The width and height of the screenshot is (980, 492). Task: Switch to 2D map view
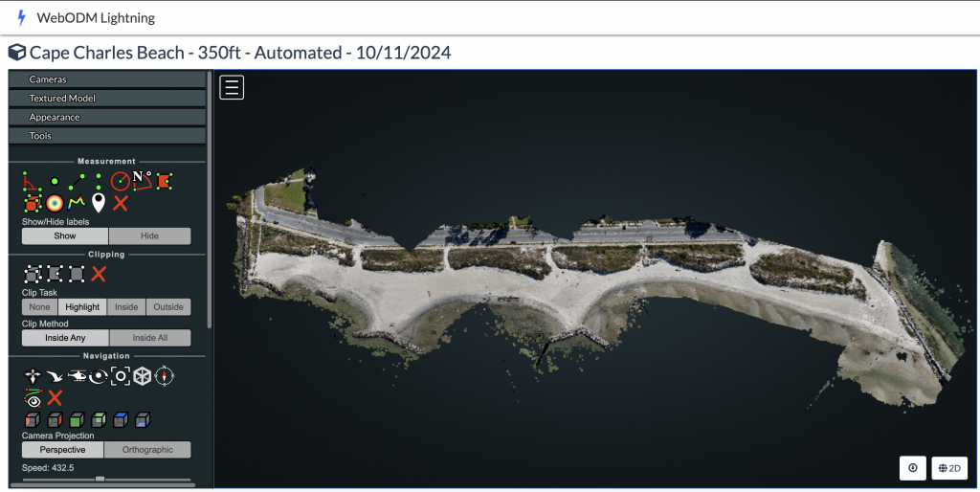pos(949,468)
